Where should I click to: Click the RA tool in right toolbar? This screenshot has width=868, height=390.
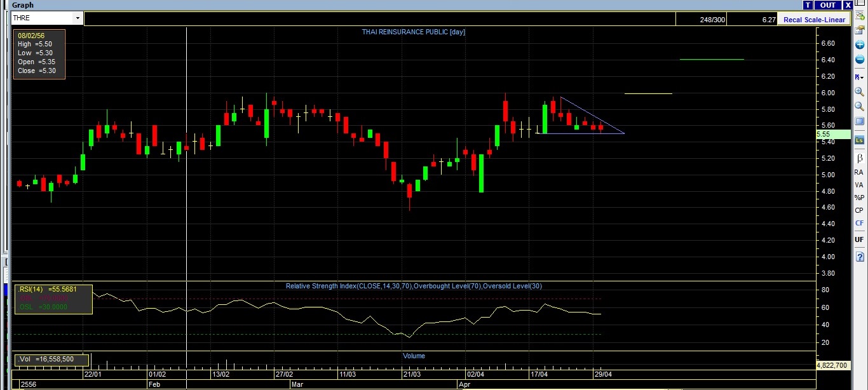click(859, 172)
